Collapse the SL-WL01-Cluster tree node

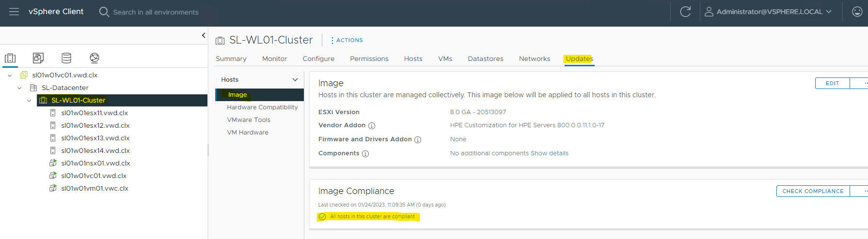29,100
